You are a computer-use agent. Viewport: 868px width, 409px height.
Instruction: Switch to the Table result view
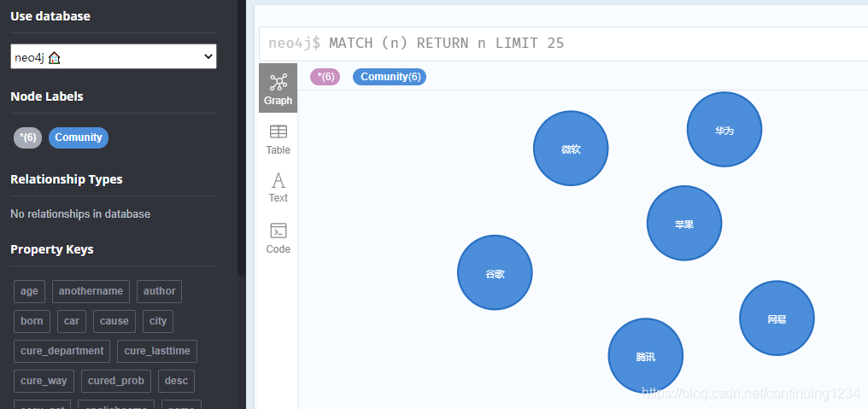coord(278,139)
